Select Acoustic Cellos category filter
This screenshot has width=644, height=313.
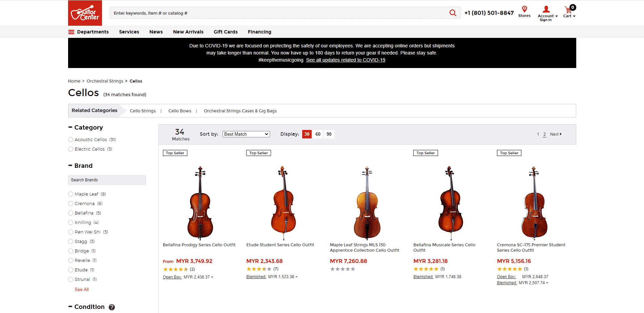(70, 139)
